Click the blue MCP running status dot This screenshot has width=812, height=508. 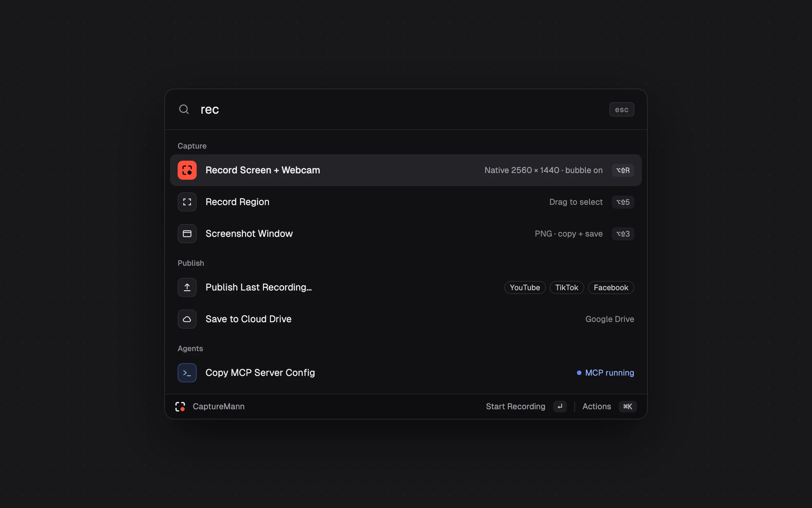(579, 373)
